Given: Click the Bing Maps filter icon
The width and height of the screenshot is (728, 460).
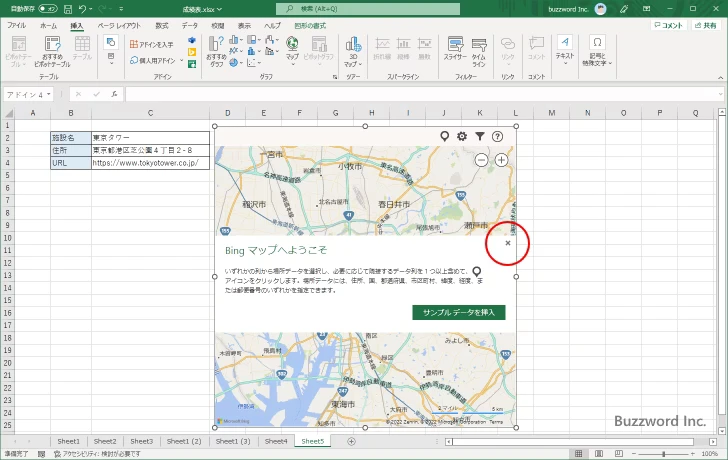Looking at the screenshot, I should (480, 136).
